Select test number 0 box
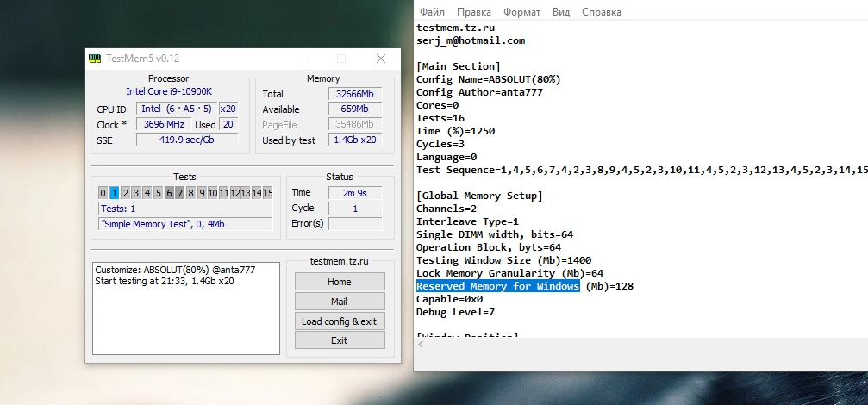The width and height of the screenshot is (868, 405). [103, 192]
